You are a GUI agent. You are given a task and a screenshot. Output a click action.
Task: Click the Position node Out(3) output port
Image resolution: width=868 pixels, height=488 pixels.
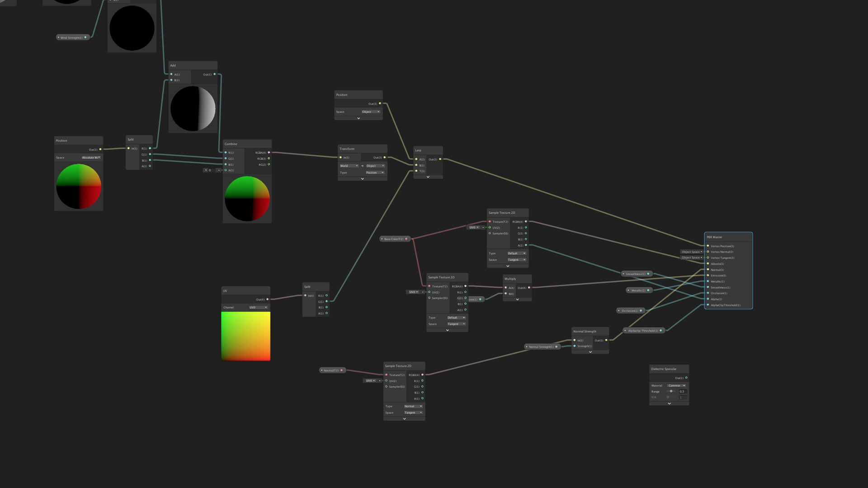tap(380, 103)
